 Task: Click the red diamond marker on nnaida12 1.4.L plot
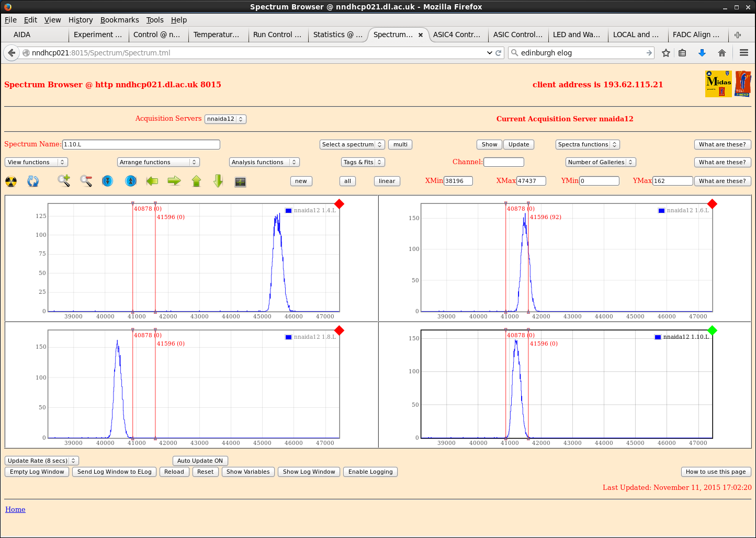[339, 204]
